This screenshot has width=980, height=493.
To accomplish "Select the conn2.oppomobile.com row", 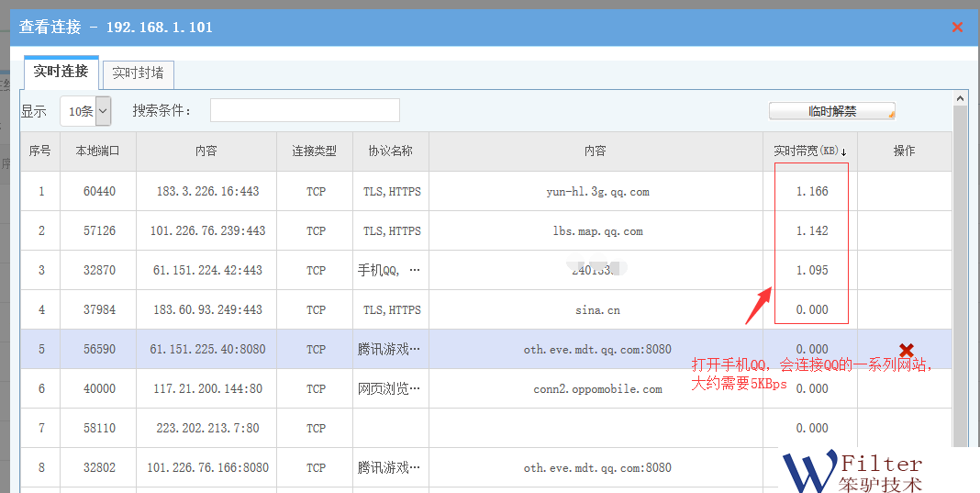I will (x=596, y=389).
